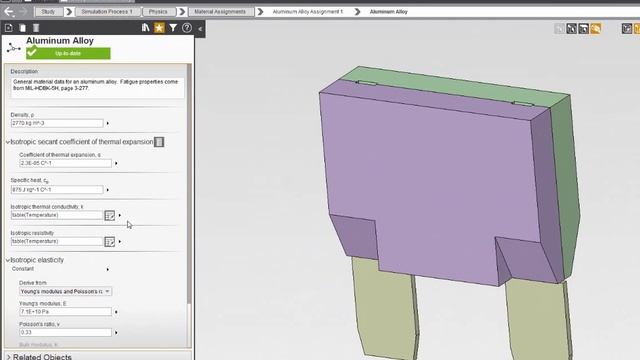The width and height of the screenshot is (640, 360).
Task: Click the greyed-out forward navigation arrow
Action: (23, 12)
